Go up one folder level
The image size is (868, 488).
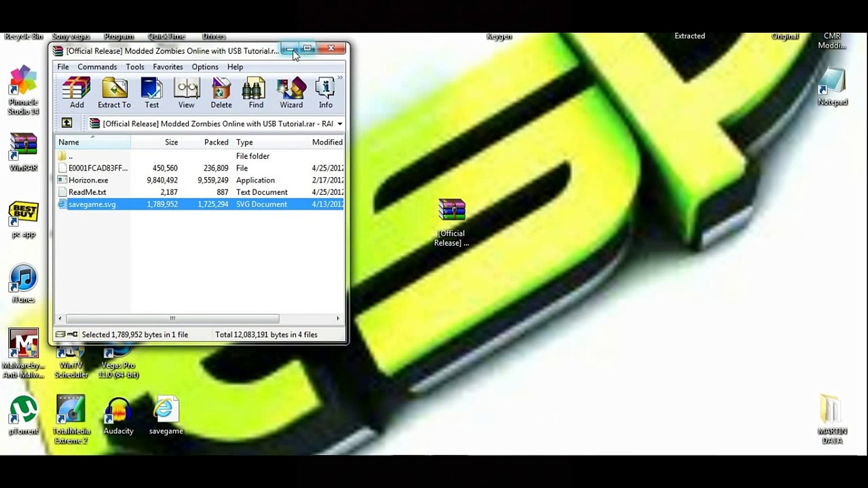click(67, 123)
